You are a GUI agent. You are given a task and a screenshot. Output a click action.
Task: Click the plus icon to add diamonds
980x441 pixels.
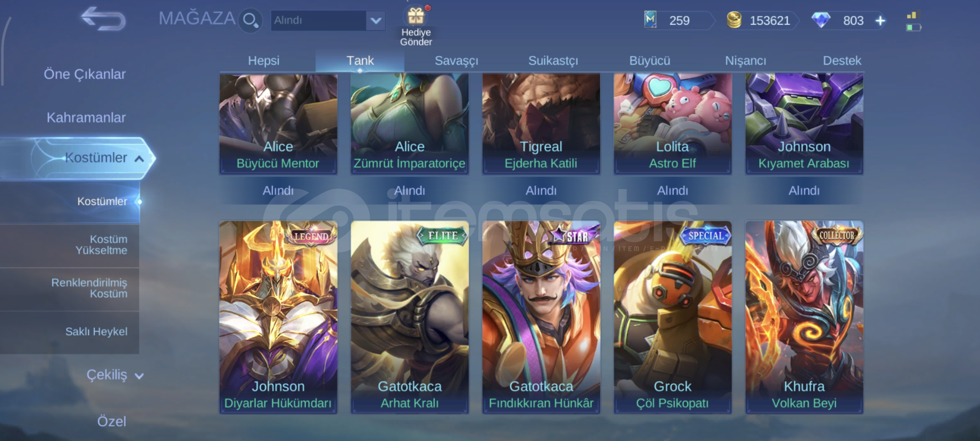(880, 21)
